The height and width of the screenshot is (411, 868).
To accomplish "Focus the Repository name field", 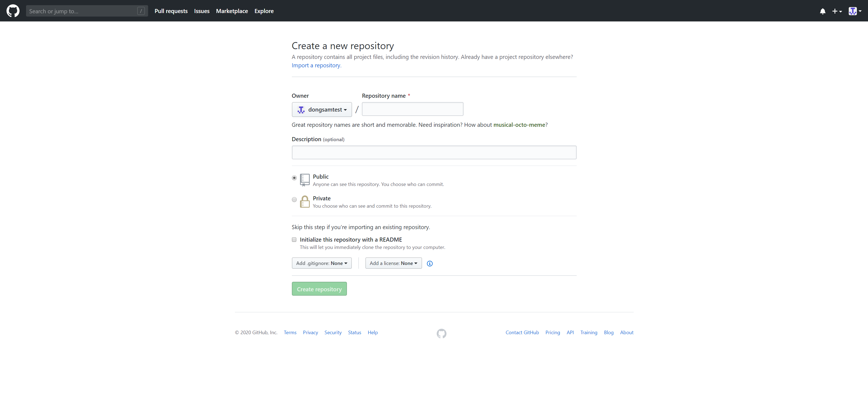I will click(x=412, y=109).
